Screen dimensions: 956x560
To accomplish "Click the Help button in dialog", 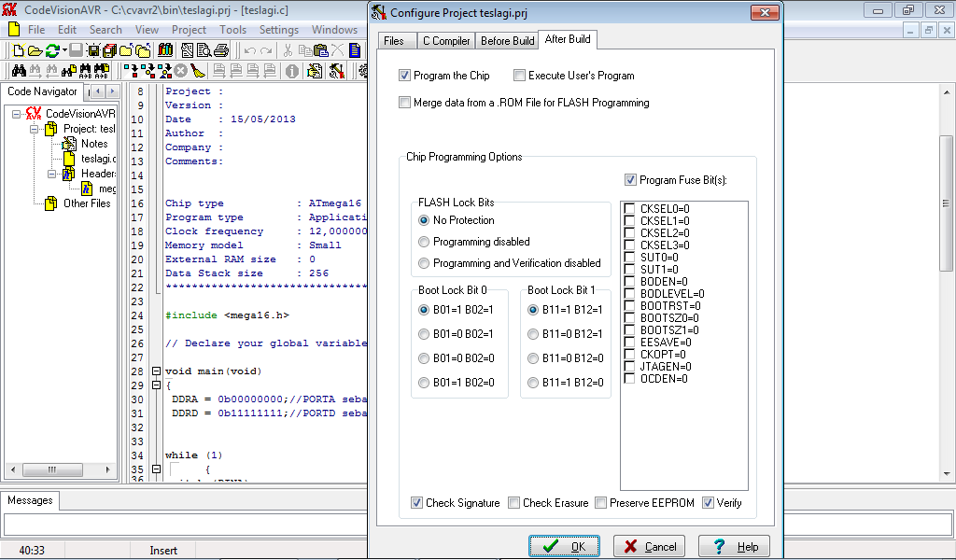I will tap(734, 546).
